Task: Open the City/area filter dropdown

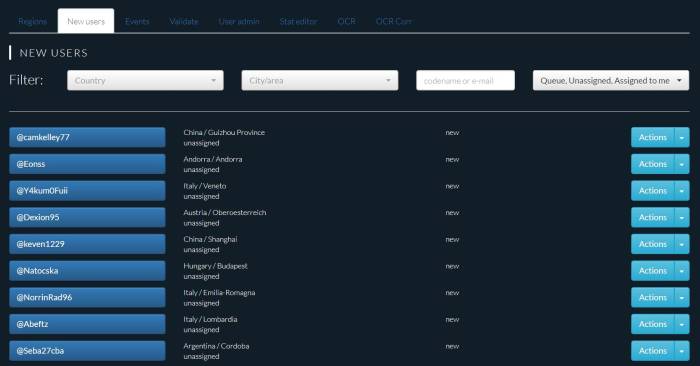Action: 320,80
